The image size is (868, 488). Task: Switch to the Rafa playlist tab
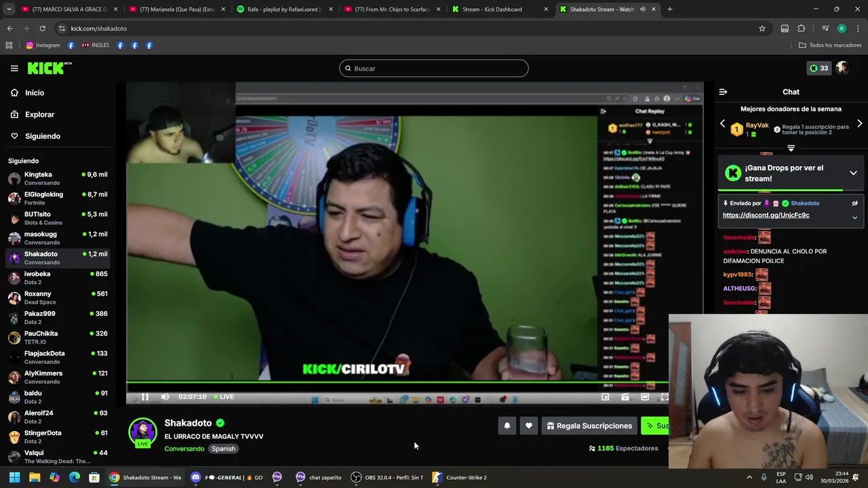[x=284, y=9]
